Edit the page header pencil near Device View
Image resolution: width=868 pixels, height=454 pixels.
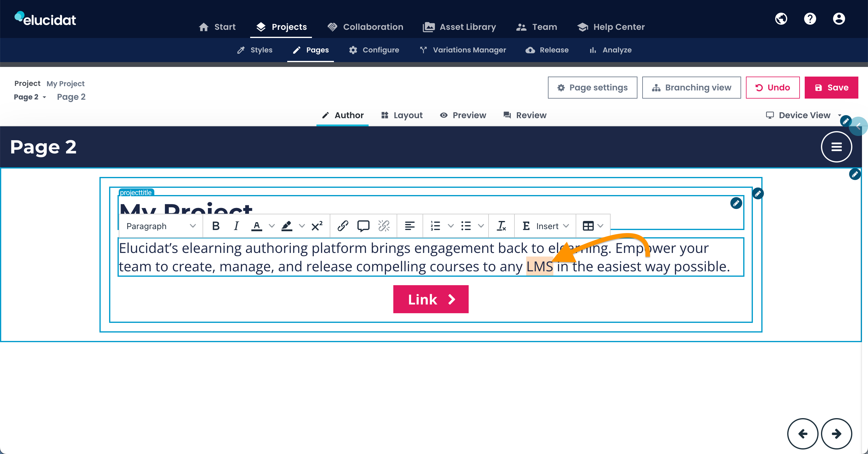845,121
